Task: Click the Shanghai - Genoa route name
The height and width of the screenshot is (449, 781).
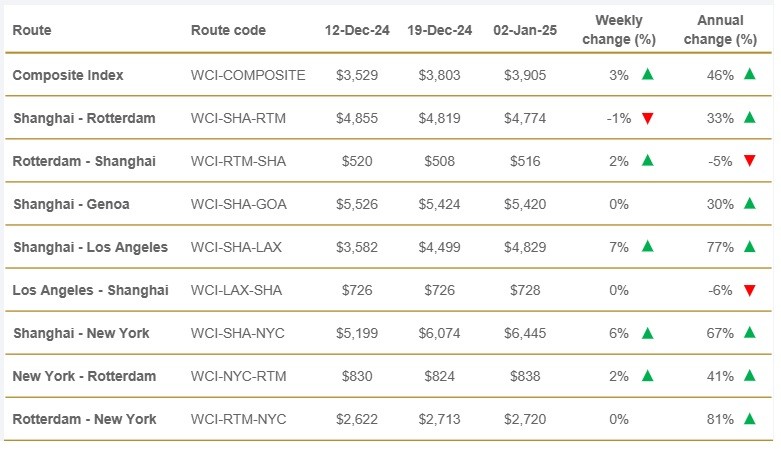Action: click(71, 204)
